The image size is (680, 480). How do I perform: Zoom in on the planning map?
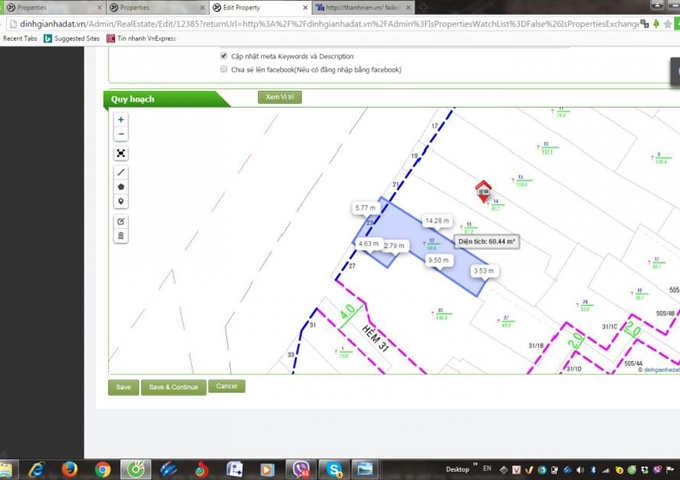121,120
